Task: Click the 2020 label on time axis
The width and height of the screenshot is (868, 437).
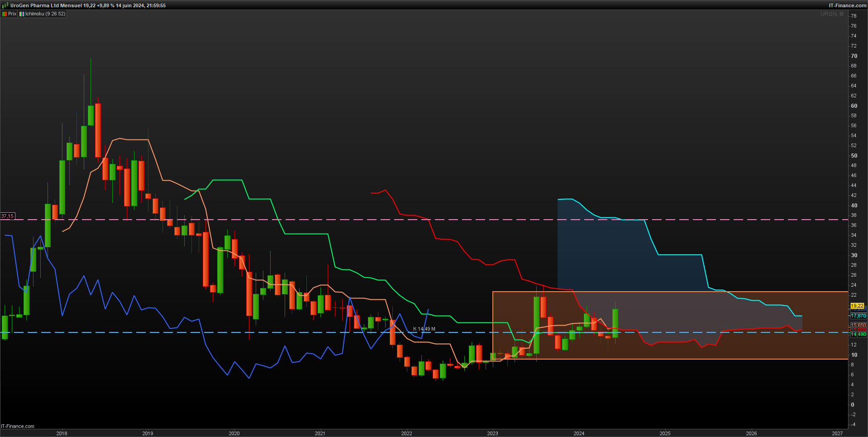Action: 234,433
